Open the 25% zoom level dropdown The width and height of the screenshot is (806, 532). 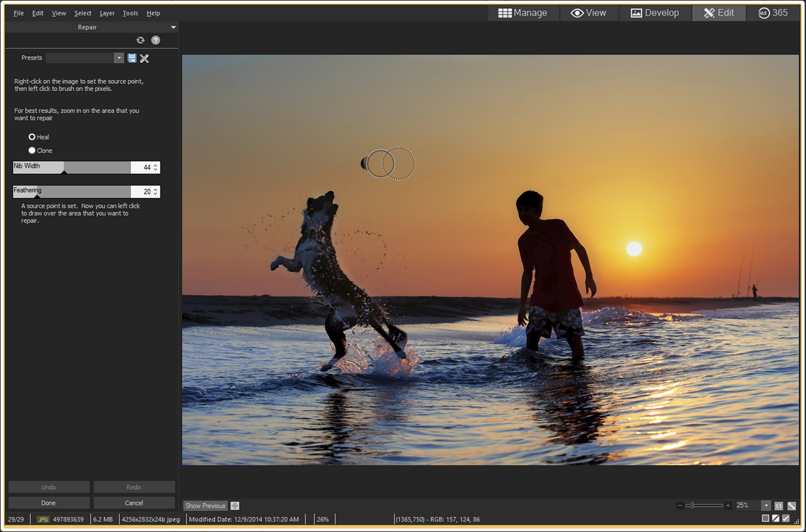766,506
